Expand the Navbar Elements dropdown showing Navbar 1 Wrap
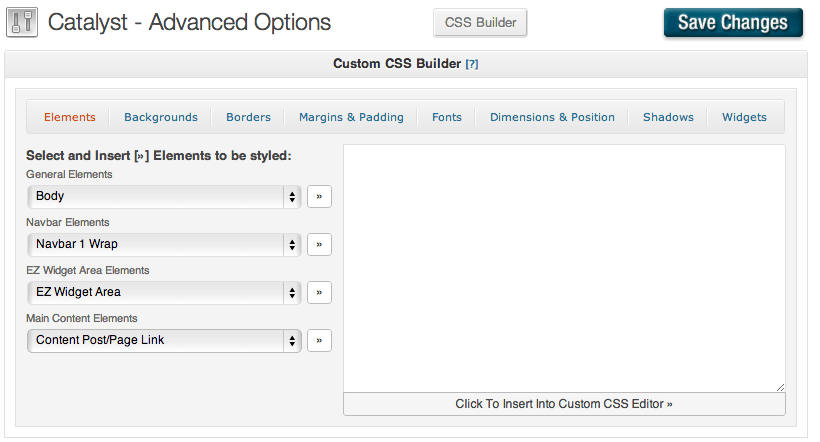This screenshot has width=820, height=442. pos(164,245)
